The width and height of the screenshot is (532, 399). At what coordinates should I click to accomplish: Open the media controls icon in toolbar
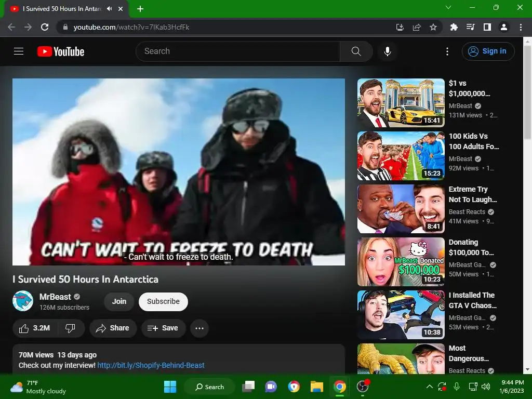(470, 27)
